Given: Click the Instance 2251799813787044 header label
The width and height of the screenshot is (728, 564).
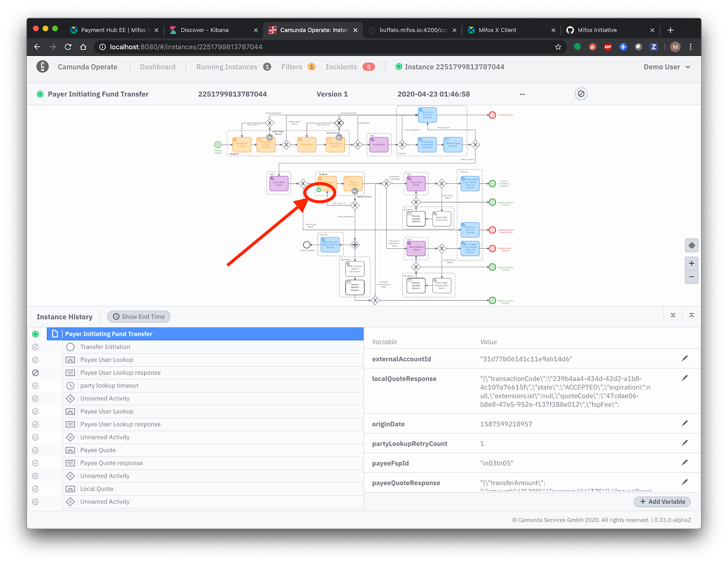Looking at the screenshot, I should coord(450,67).
